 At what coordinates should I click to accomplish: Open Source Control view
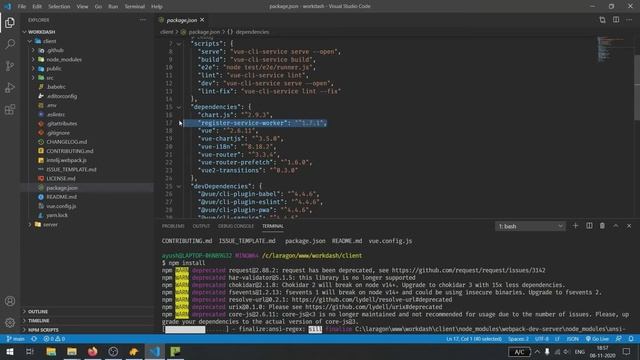pos(10,66)
